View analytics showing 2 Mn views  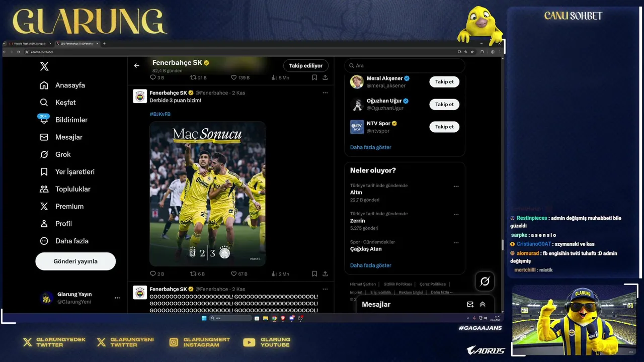click(x=280, y=274)
